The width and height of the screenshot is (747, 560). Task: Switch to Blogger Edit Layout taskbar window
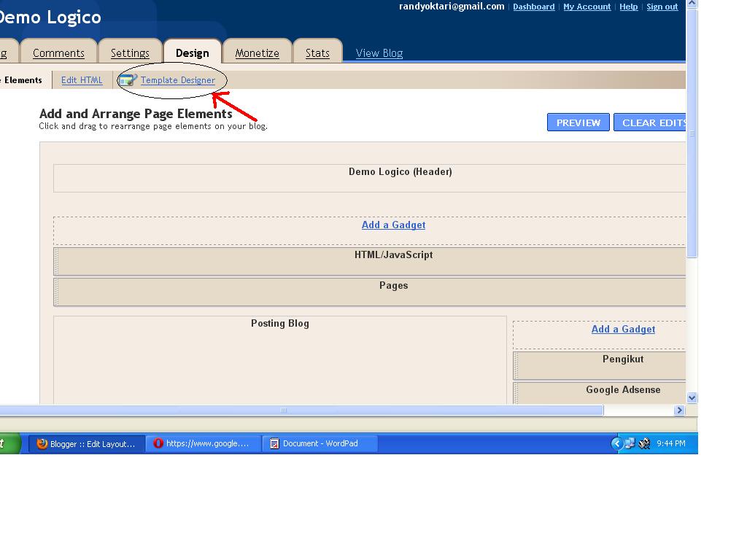tap(87, 444)
